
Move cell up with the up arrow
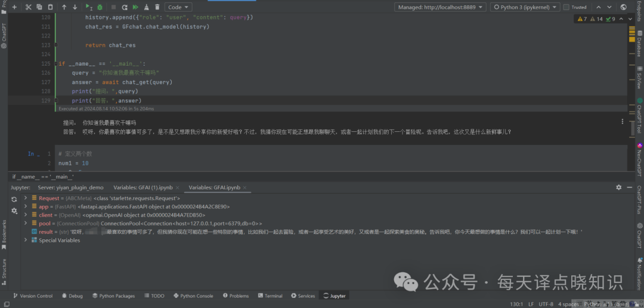(64, 7)
